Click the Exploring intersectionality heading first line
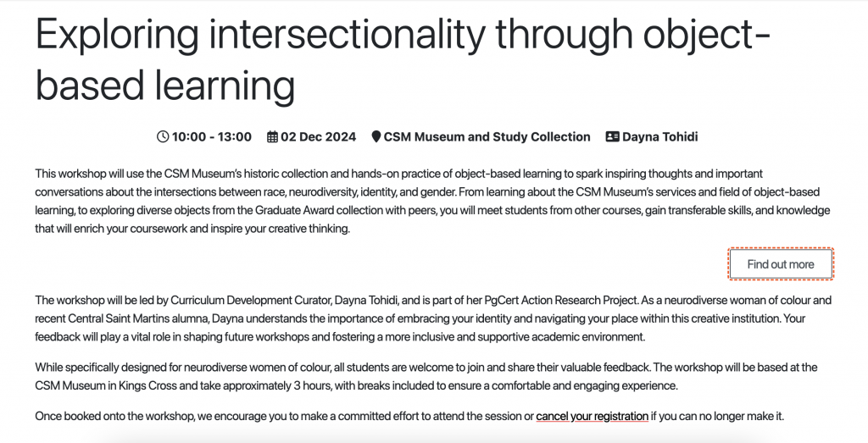 pyautogui.click(x=403, y=34)
